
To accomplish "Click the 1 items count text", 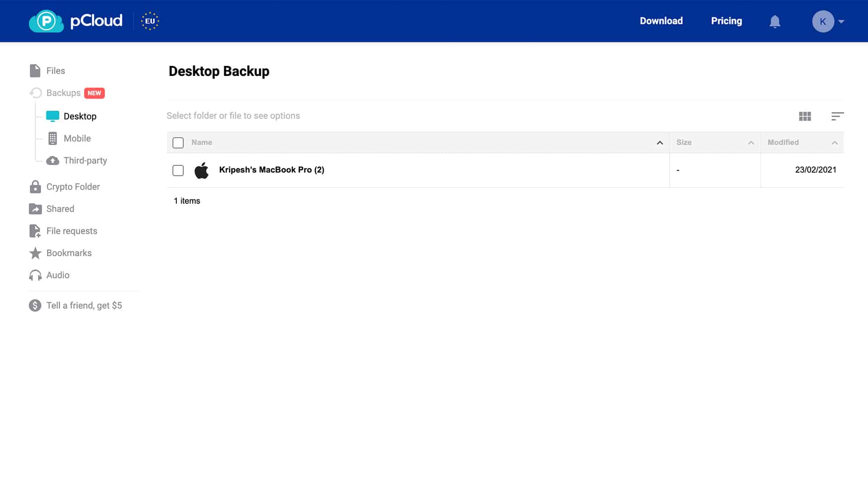I will click(x=187, y=201).
